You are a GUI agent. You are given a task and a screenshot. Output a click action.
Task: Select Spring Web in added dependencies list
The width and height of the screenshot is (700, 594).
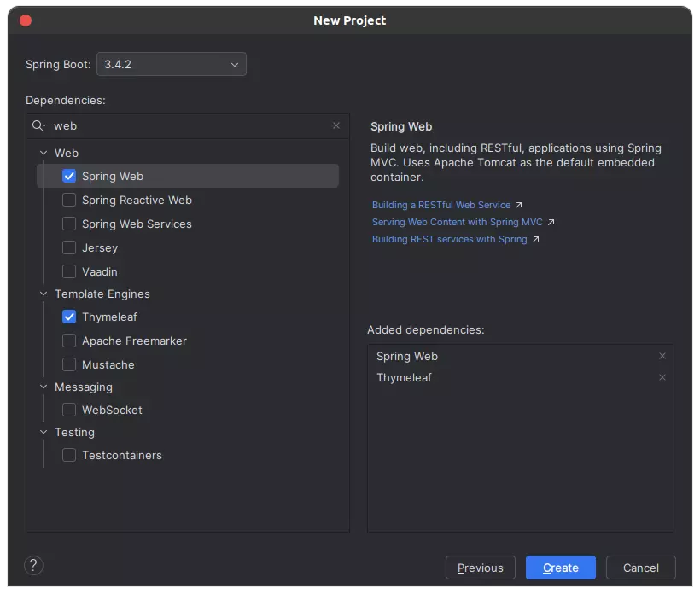click(407, 356)
